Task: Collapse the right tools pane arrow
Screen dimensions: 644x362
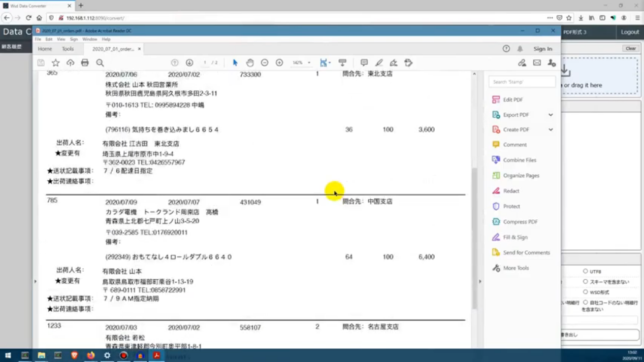Action: click(x=480, y=281)
